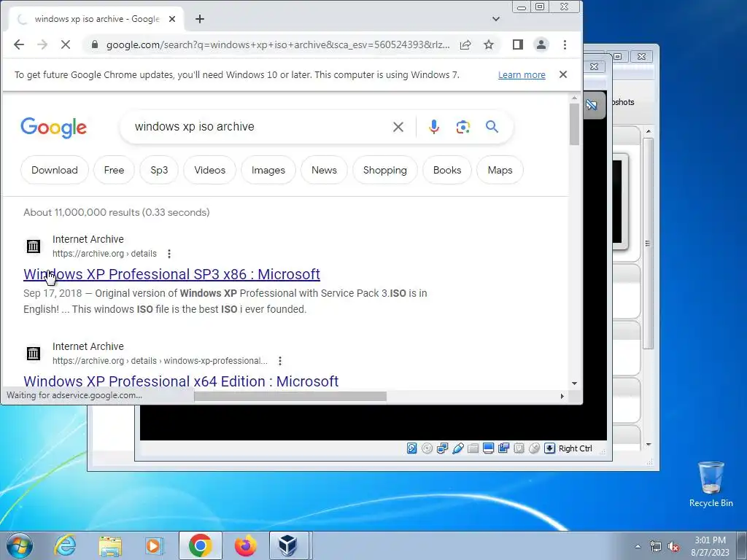Follow the 'Learn more' update link
The height and width of the screenshot is (560, 747).
[x=522, y=75]
